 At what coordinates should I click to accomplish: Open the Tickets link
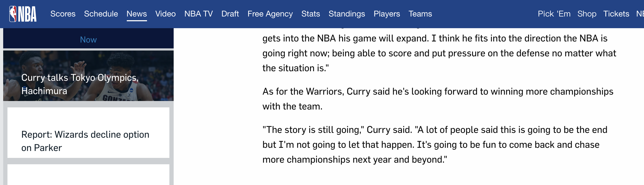tap(616, 14)
